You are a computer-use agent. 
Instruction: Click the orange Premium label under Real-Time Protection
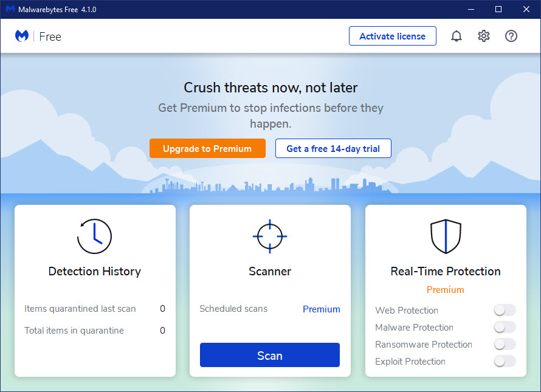tap(446, 290)
